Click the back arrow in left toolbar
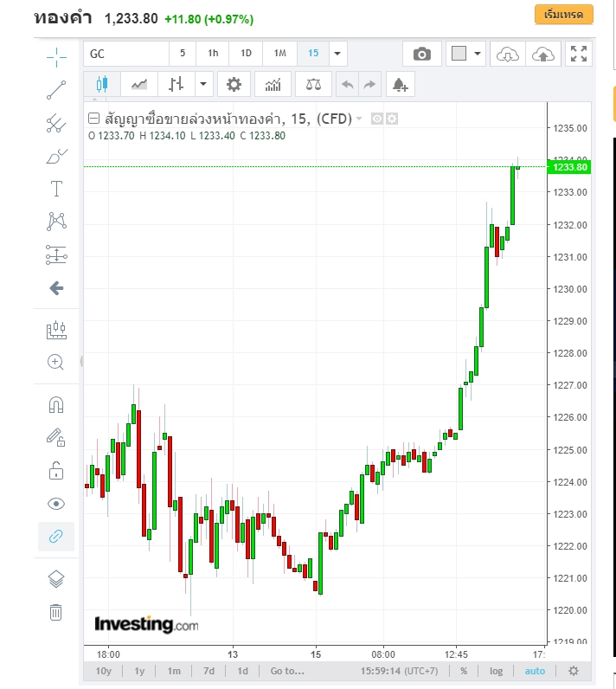This screenshot has height=689, width=616. [x=56, y=288]
